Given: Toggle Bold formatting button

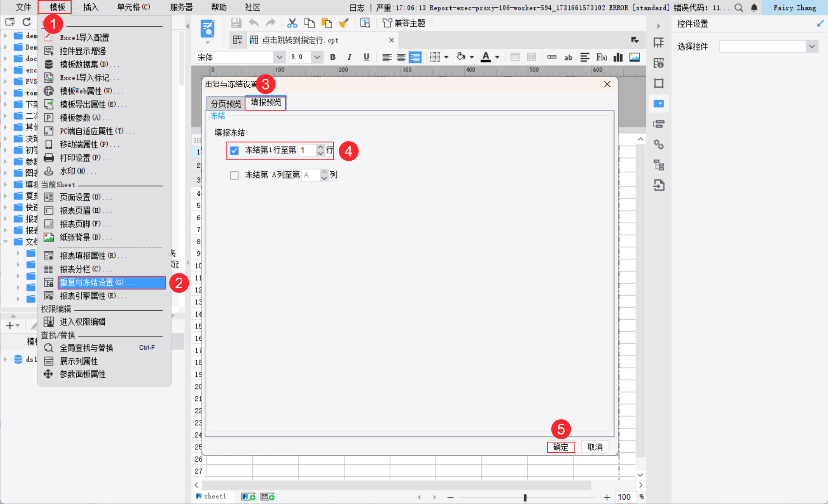Looking at the screenshot, I should tap(333, 57).
